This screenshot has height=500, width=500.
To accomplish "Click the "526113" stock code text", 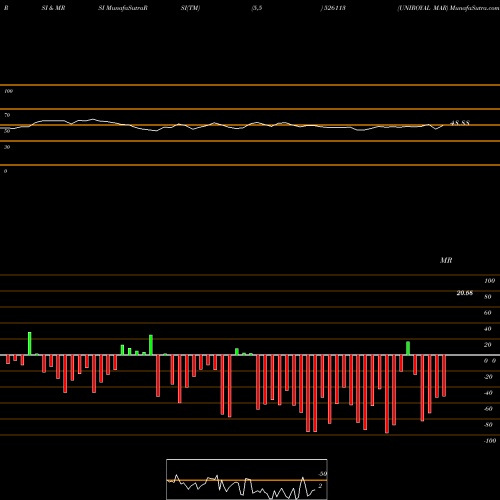I will (334, 8).
